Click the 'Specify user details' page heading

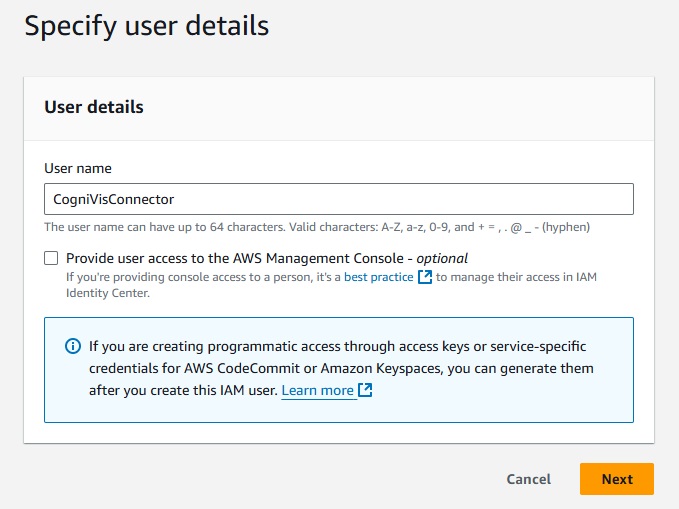click(146, 26)
